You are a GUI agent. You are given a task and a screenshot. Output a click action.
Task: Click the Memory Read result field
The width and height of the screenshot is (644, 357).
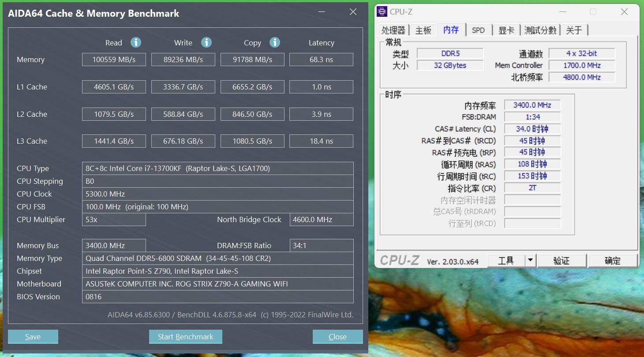(x=114, y=59)
